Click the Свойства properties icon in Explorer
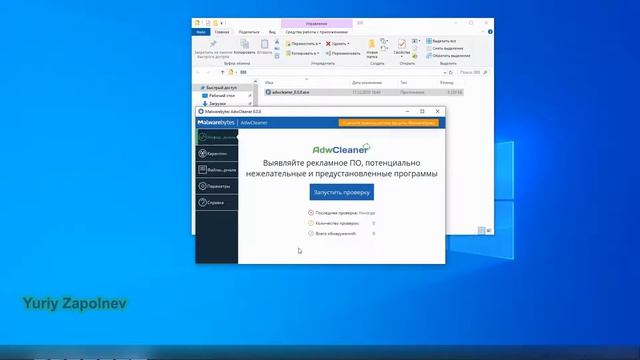 click(402, 44)
